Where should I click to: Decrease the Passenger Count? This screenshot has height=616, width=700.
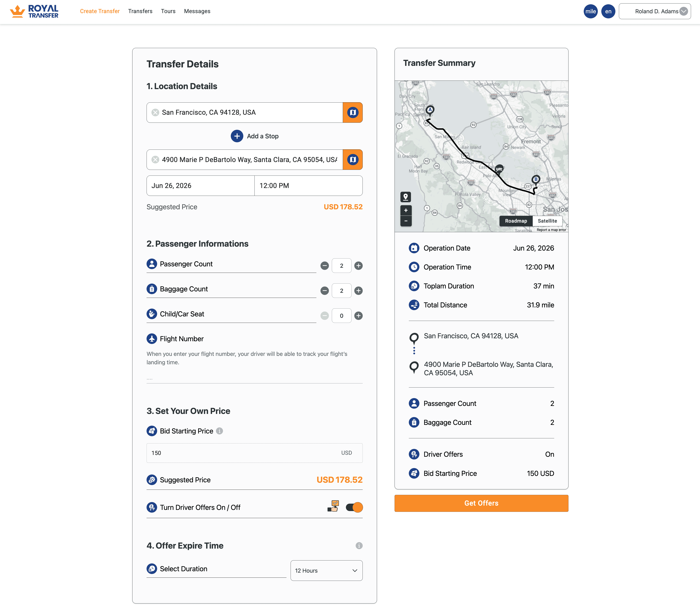324,266
